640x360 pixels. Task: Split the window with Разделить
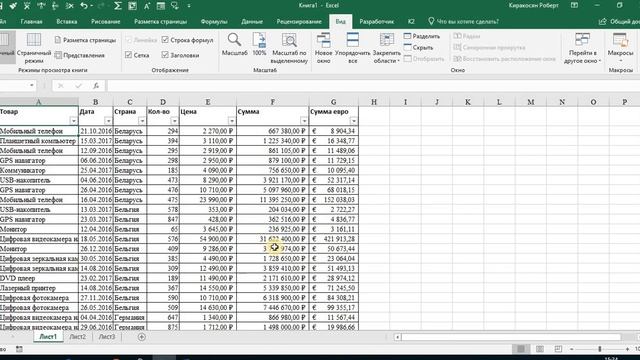click(422, 36)
